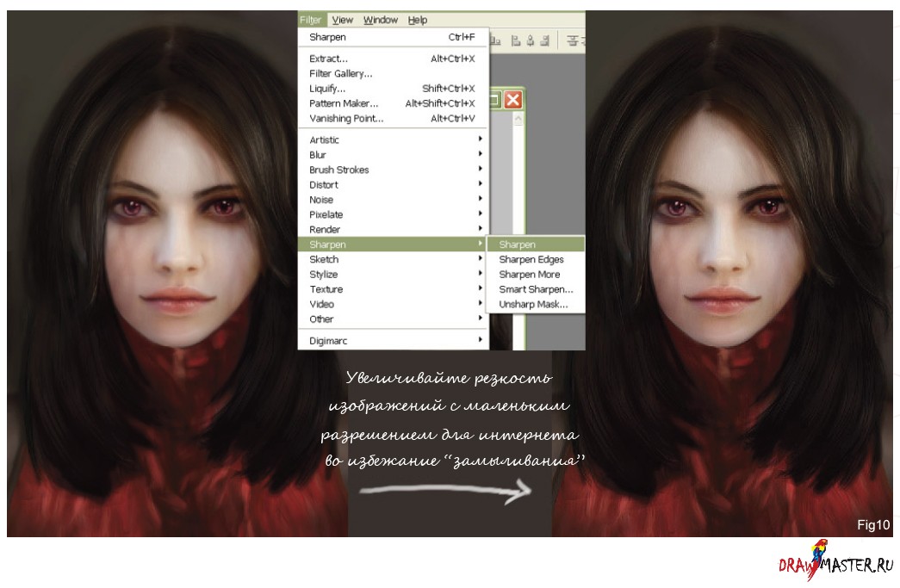
Task: Click the distribute top edges icon
Action: pyautogui.click(x=573, y=40)
